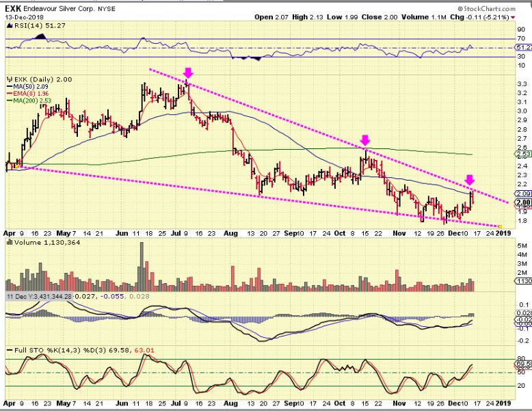Click the 51.27 tag on the RSI scale
The image size is (532, 411).
(x=523, y=47)
